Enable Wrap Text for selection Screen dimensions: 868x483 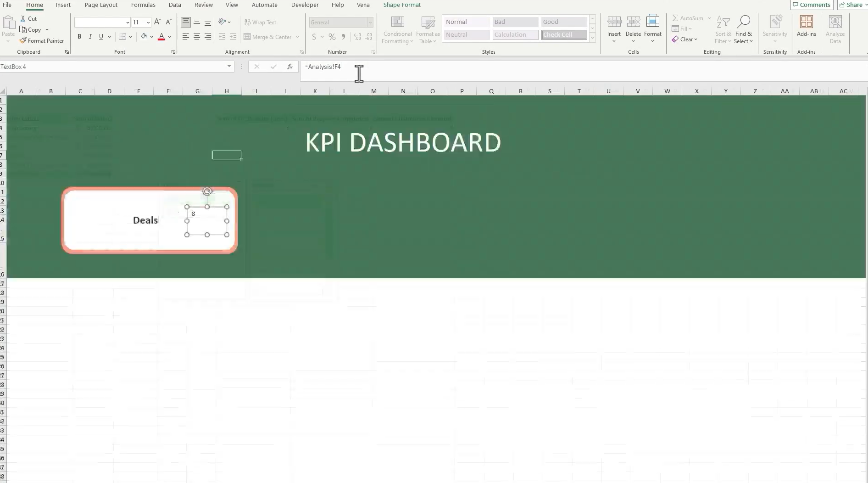[261, 22]
